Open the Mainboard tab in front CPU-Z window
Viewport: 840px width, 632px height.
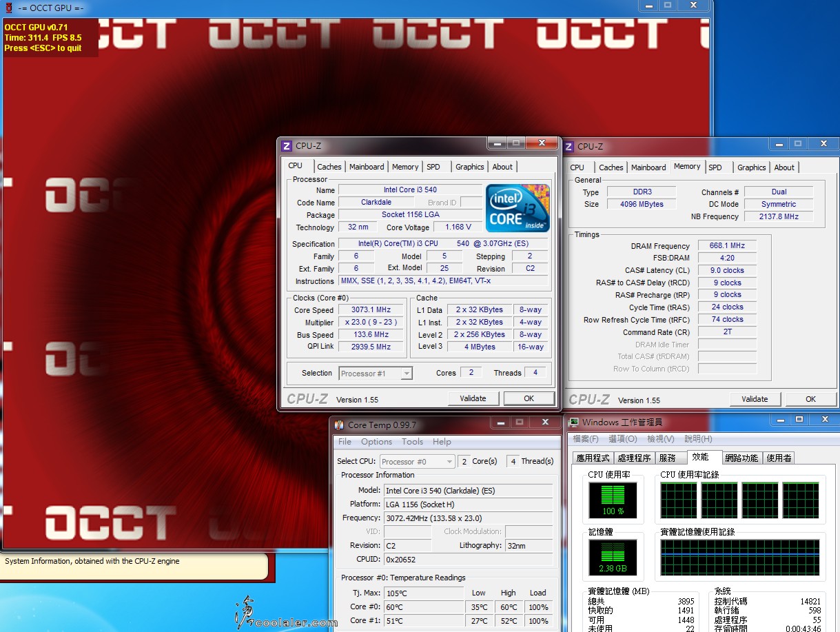367,167
